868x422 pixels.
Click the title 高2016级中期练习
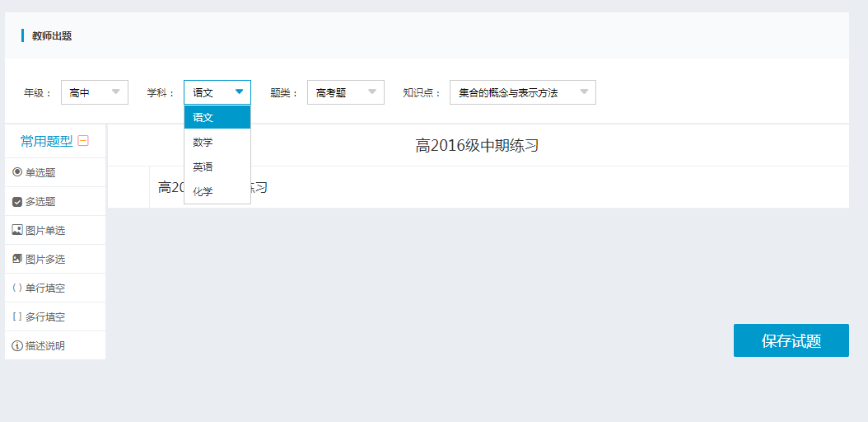click(x=477, y=146)
